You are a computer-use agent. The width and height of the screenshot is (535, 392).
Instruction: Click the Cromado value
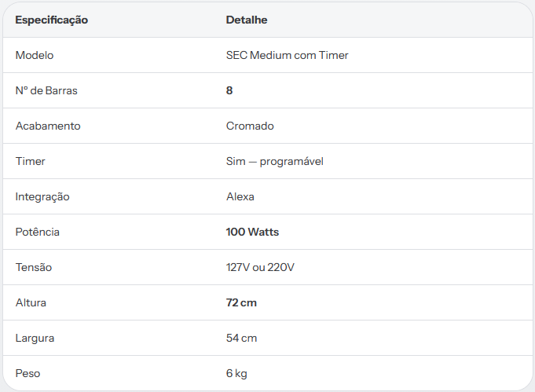click(x=250, y=126)
